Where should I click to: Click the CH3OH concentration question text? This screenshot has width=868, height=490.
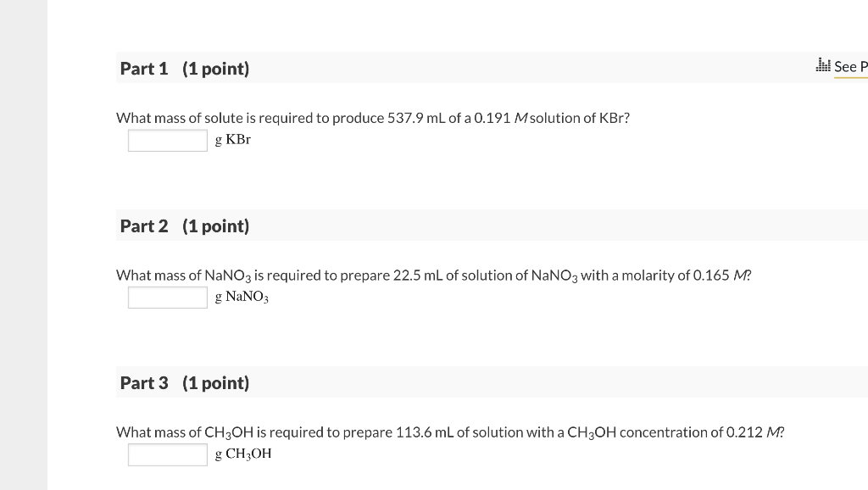tap(449, 432)
